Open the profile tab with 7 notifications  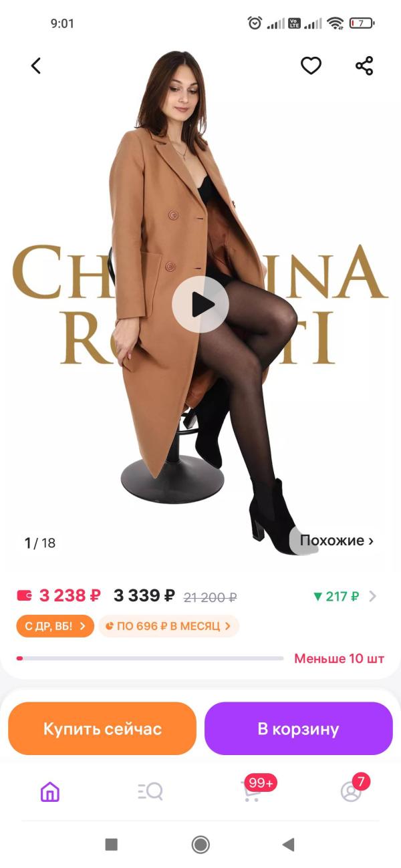[352, 790]
